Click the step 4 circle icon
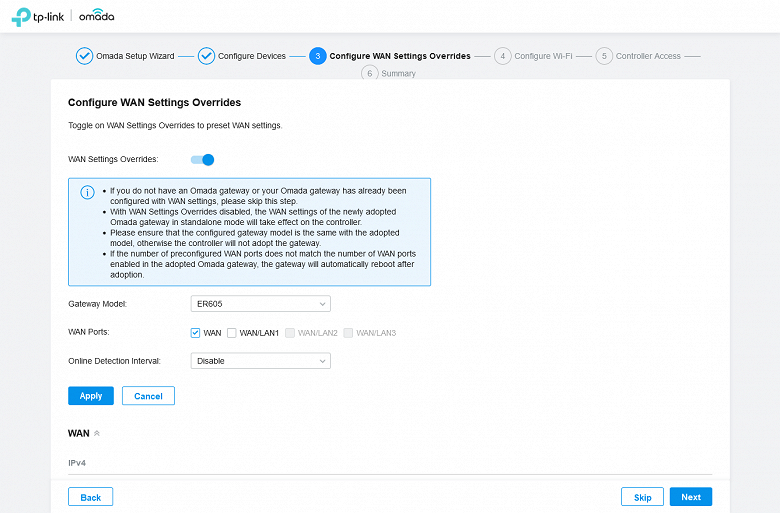 (x=503, y=56)
